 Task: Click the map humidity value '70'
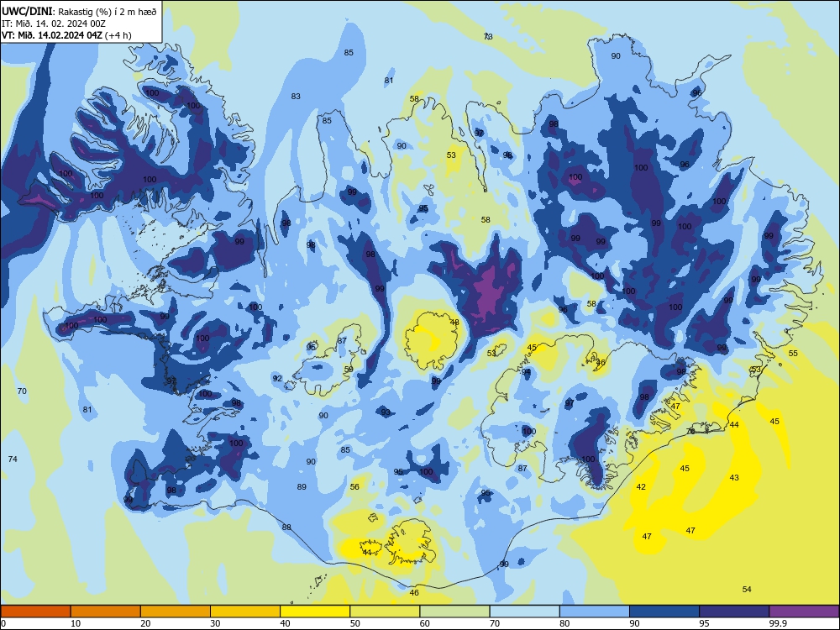tap(22, 391)
